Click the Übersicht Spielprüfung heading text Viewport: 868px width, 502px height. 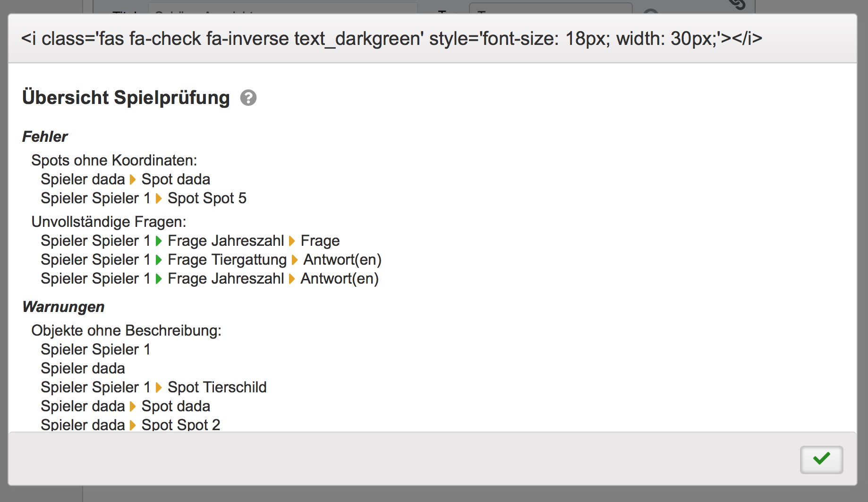click(x=126, y=98)
